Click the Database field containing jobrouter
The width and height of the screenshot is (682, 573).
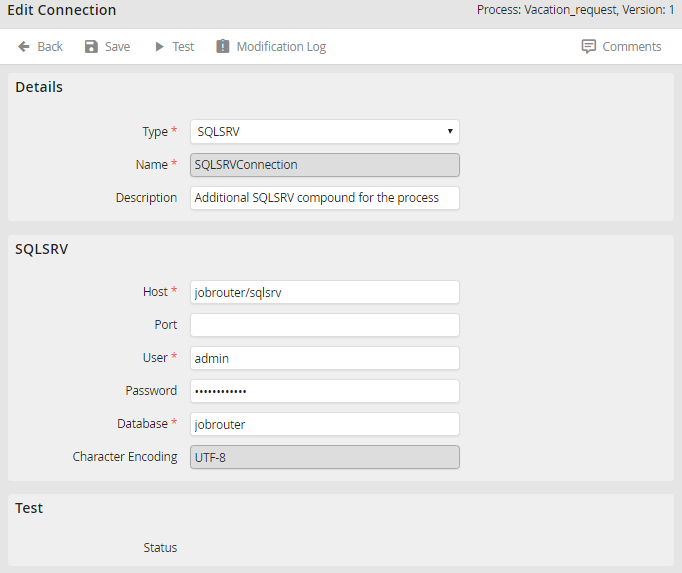(x=324, y=424)
